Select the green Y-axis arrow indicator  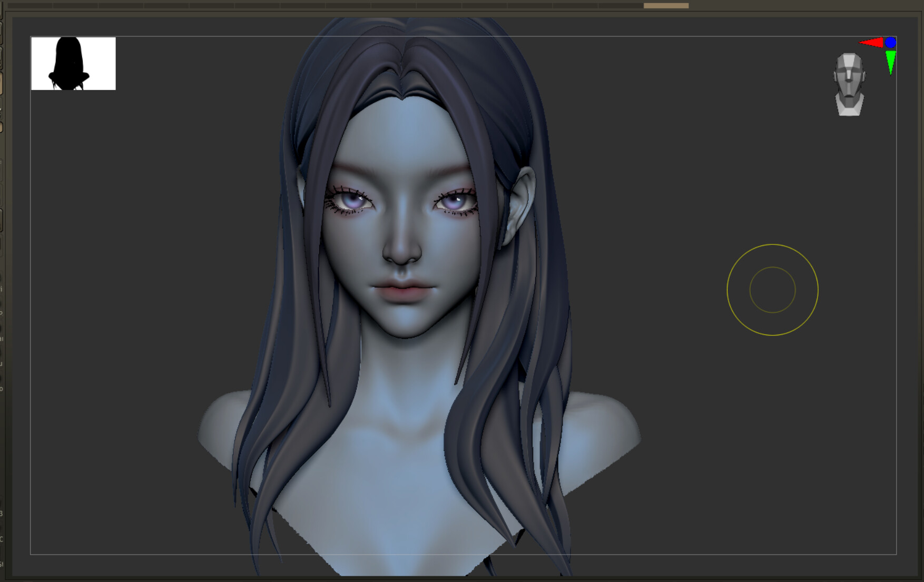coord(890,58)
